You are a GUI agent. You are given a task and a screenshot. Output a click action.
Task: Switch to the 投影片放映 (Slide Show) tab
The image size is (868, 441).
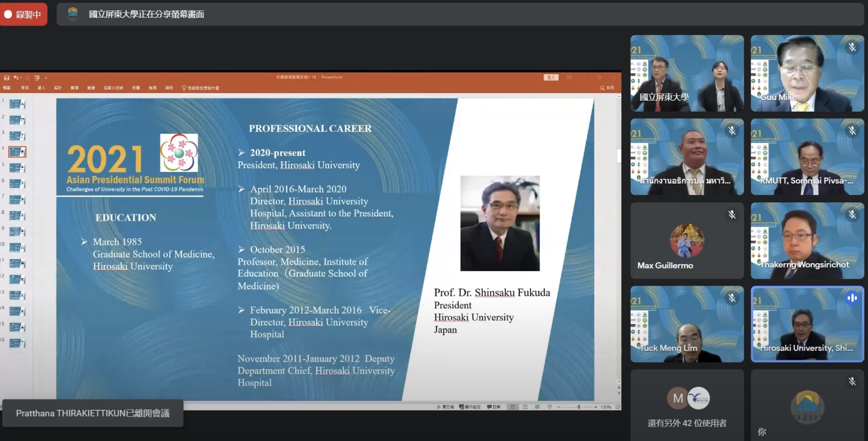pyautogui.click(x=113, y=88)
